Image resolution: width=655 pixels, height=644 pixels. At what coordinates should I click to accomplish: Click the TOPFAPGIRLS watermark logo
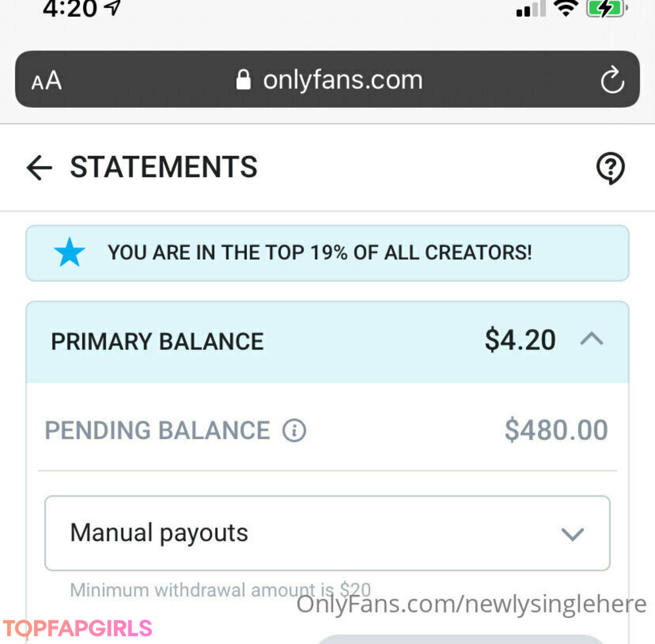click(x=77, y=628)
